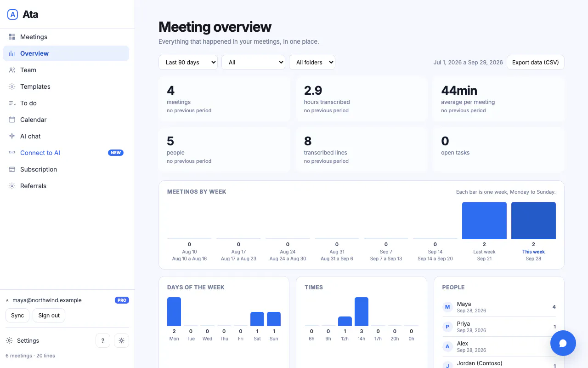The width and height of the screenshot is (588, 368).
Task: Open the Connect to AI link
Action: [66, 153]
